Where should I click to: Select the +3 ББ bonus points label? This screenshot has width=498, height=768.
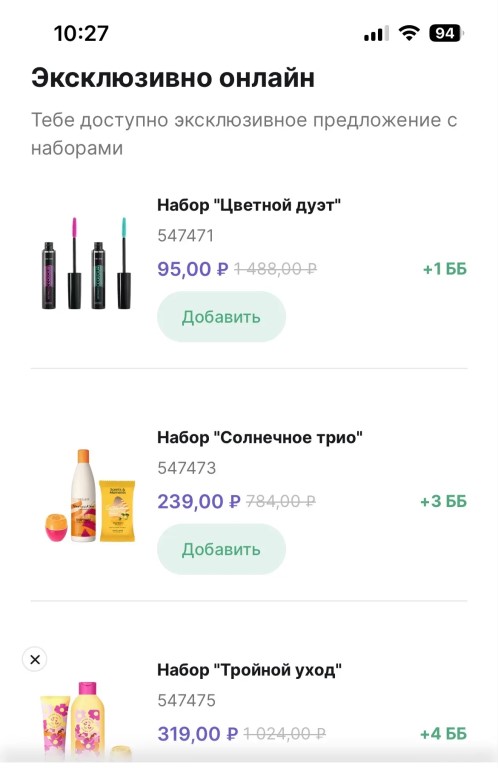tap(444, 501)
